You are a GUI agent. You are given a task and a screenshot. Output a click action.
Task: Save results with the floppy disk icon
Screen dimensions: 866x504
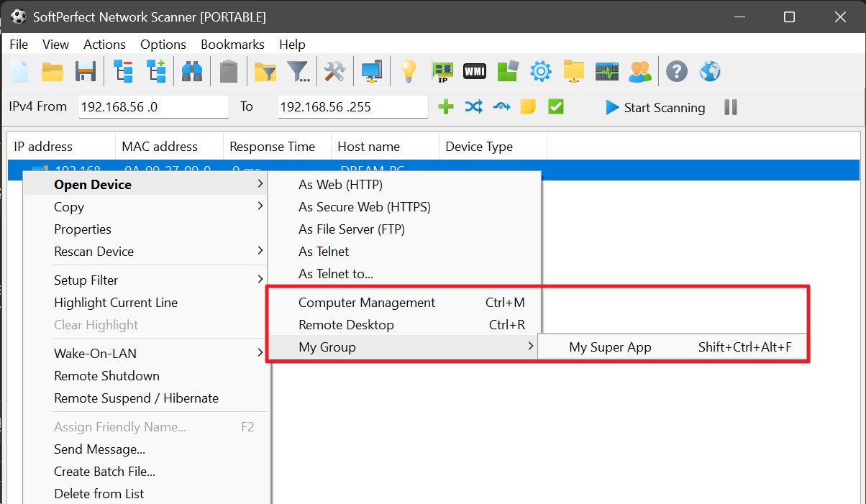[x=86, y=70]
